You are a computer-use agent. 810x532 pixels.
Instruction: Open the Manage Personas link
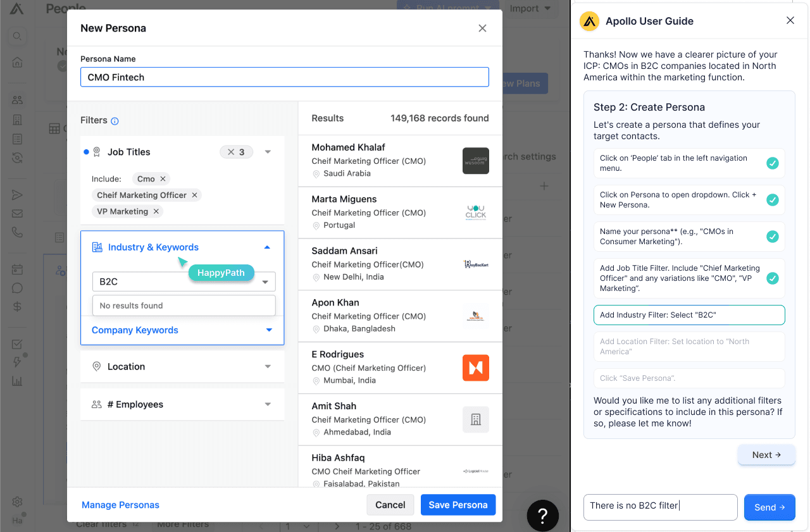120,505
